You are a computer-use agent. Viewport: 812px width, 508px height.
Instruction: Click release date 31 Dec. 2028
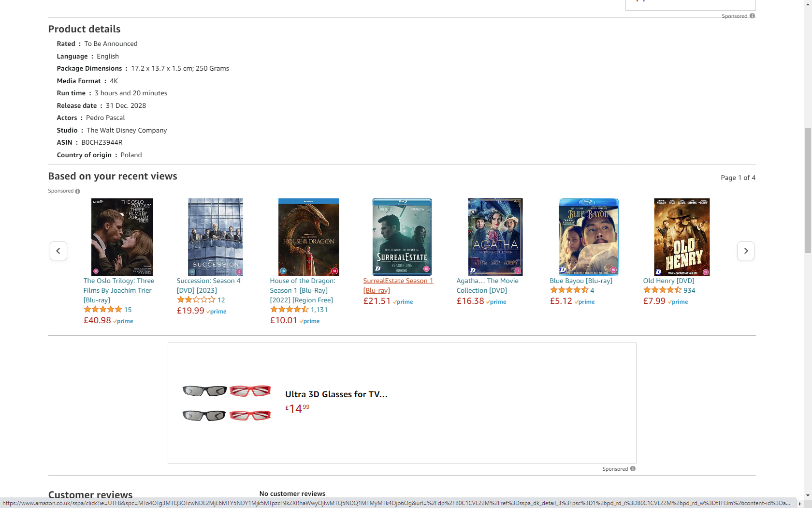[x=126, y=105]
